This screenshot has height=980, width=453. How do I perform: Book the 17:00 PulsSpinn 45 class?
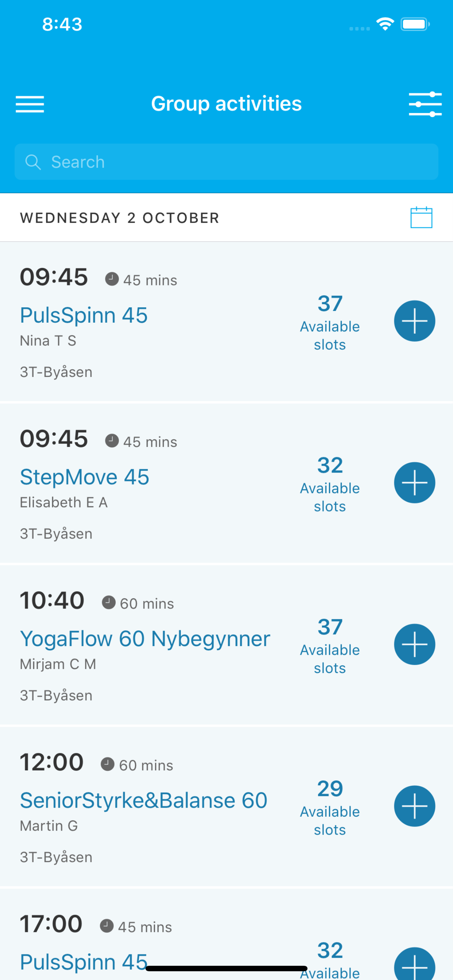414,964
